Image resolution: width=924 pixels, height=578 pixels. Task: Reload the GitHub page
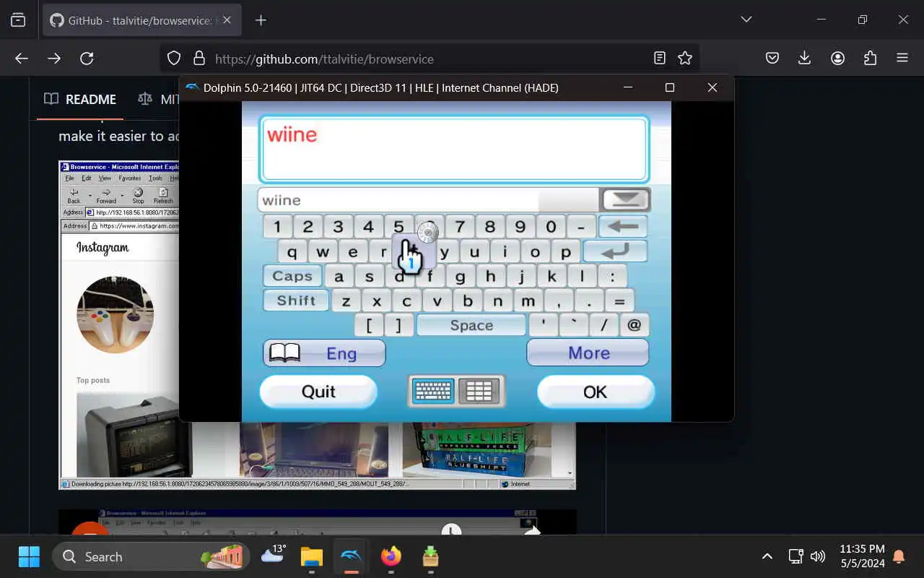[x=87, y=59]
